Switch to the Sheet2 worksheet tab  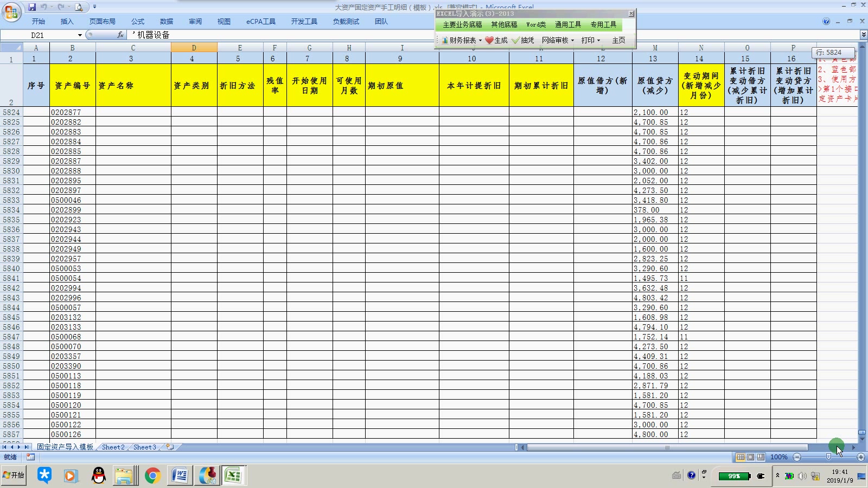[113, 447]
